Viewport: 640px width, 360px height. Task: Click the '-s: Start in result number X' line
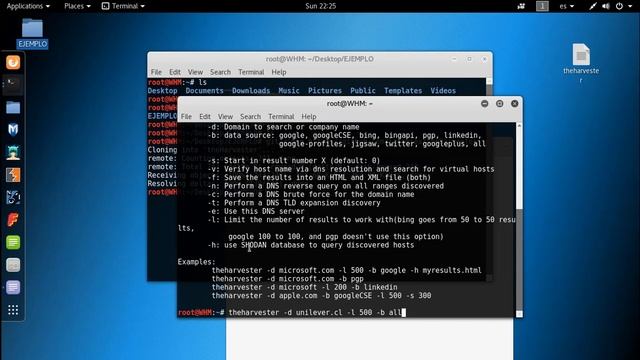tap(293, 160)
